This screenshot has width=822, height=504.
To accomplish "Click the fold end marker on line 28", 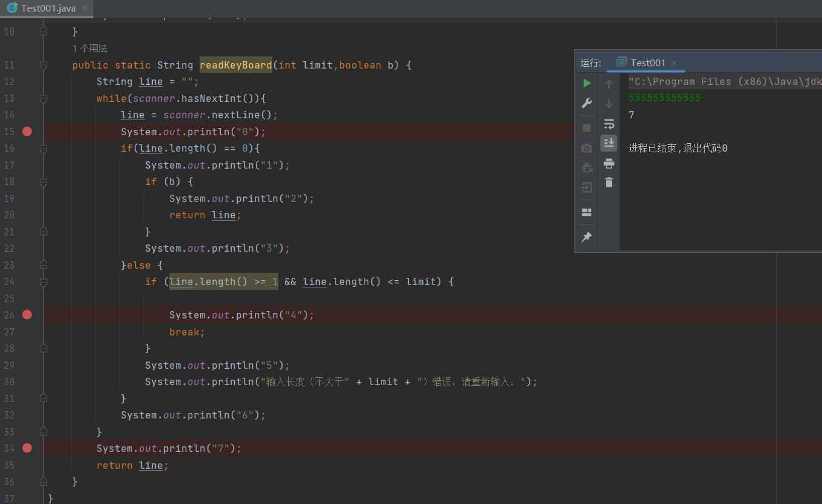I will [43, 348].
